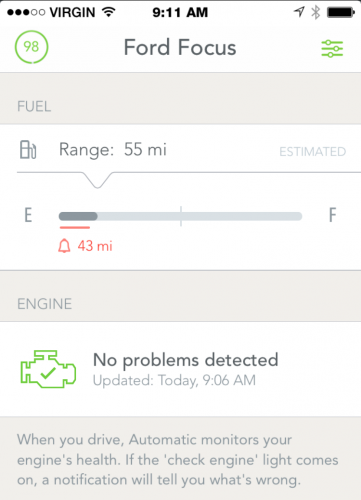
Task: Tap the red alert bell icon
Action: tap(64, 246)
